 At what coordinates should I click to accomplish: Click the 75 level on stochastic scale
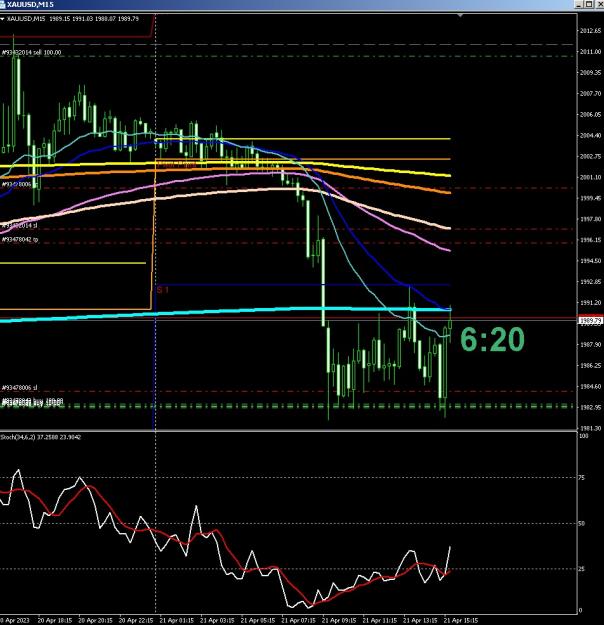pyautogui.click(x=582, y=478)
